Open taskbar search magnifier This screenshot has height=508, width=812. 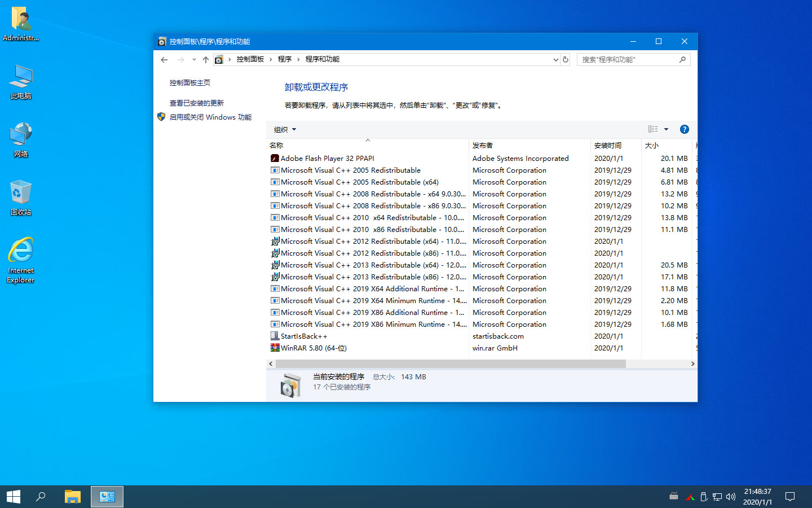coord(41,497)
